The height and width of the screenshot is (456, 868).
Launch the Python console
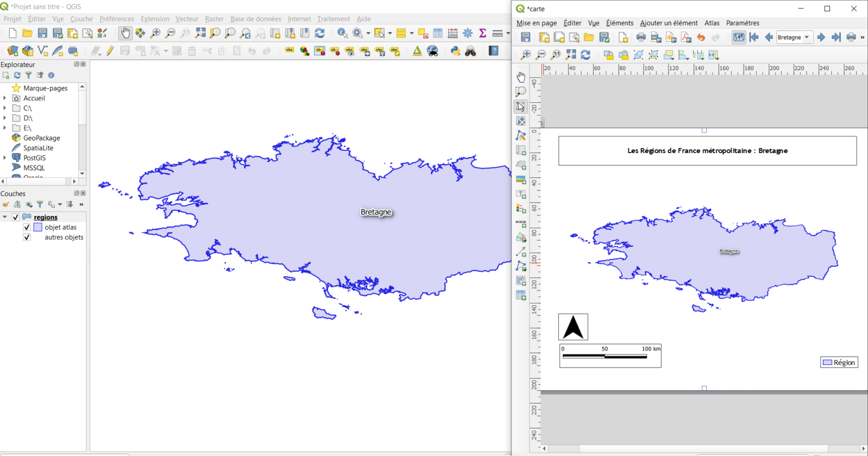pos(455,51)
